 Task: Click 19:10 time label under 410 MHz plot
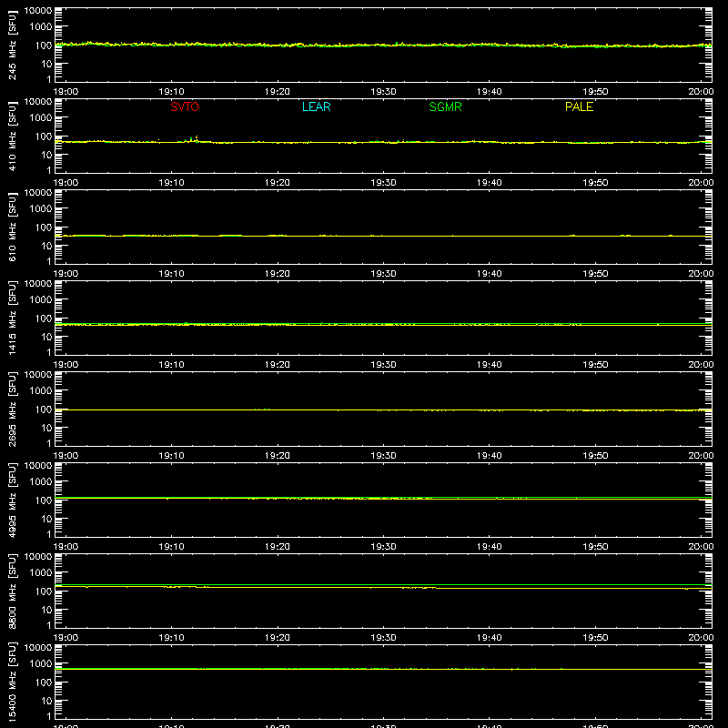(x=172, y=183)
